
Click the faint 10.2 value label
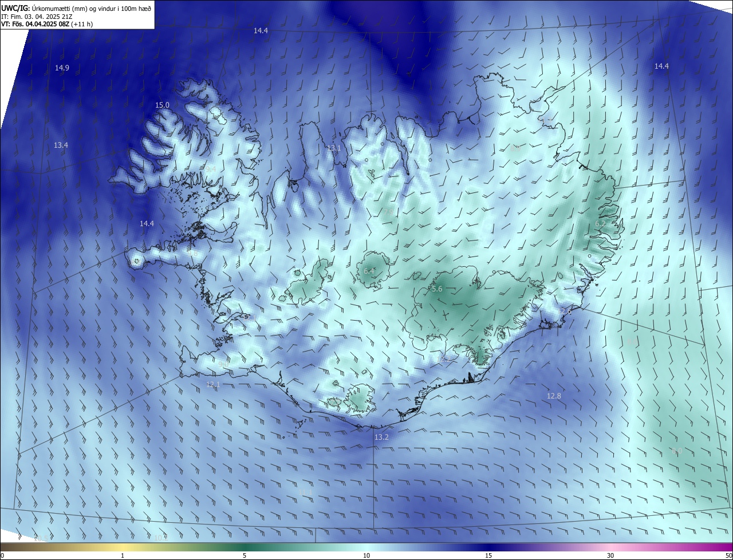(161, 538)
